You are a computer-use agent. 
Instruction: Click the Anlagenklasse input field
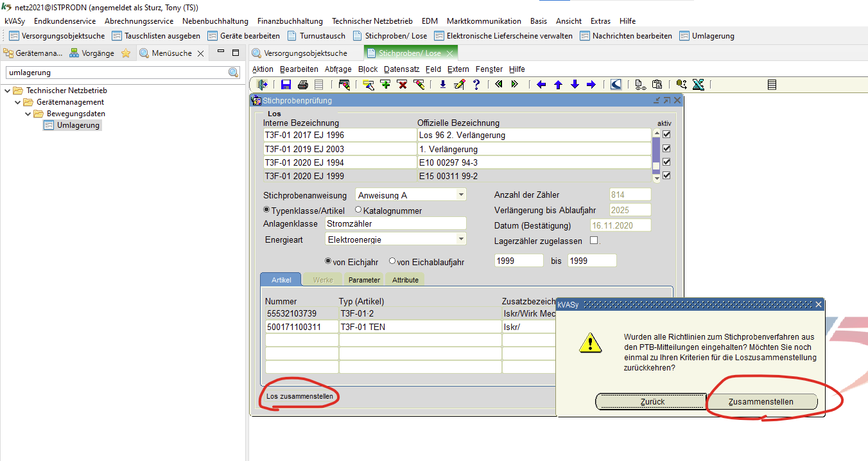tap(395, 223)
